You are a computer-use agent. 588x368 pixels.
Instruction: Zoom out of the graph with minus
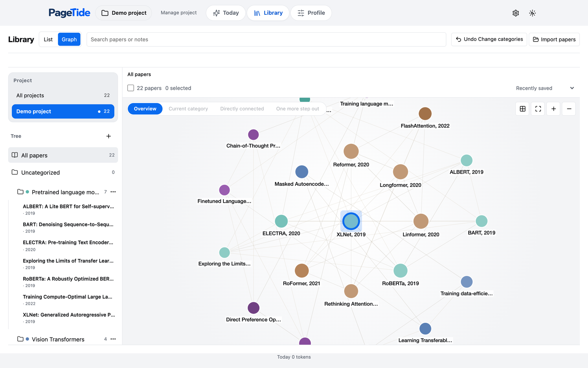pyautogui.click(x=569, y=109)
